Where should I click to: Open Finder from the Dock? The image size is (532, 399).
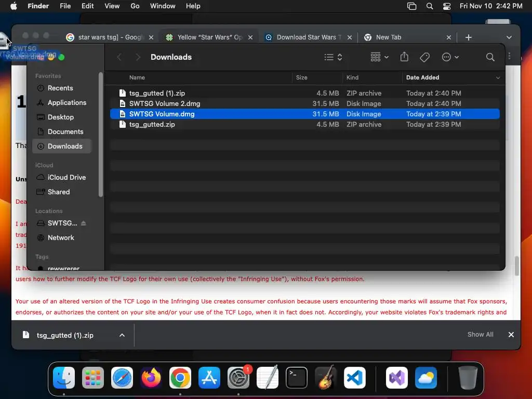pos(64,378)
